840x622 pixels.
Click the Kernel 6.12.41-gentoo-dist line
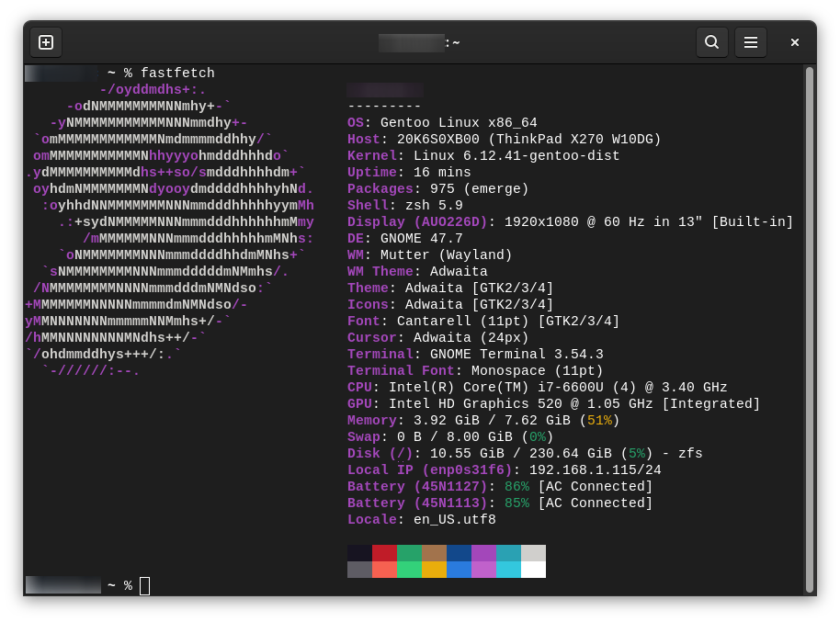coord(483,156)
